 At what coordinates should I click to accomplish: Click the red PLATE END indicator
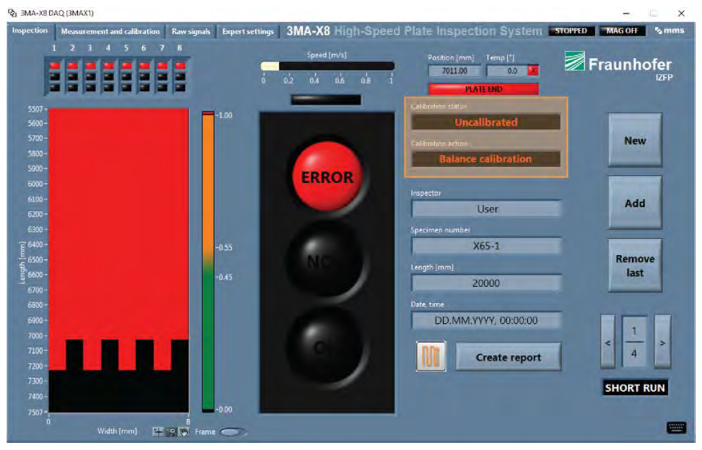tap(484, 89)
